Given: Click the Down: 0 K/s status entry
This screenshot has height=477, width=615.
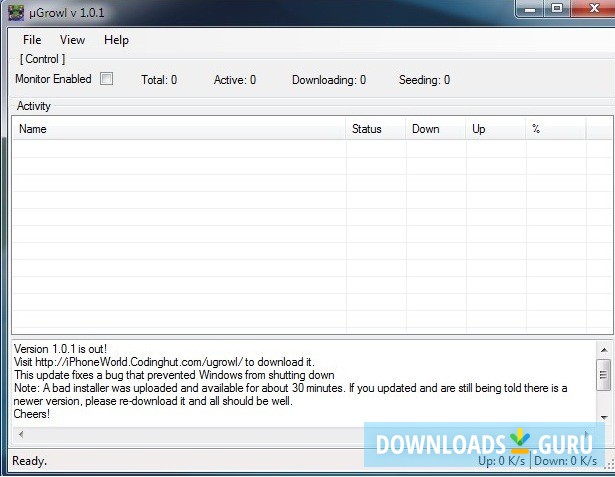Looking at the screenshot, I should point(565,461).
